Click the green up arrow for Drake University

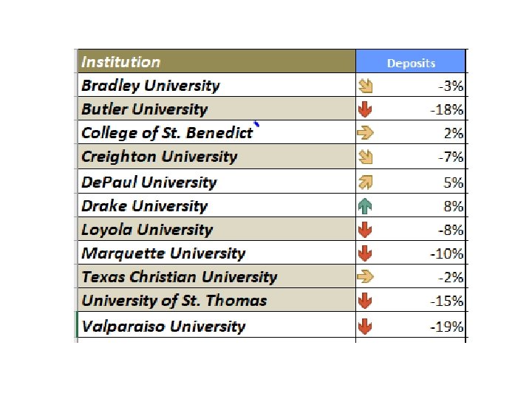point(365,205)
